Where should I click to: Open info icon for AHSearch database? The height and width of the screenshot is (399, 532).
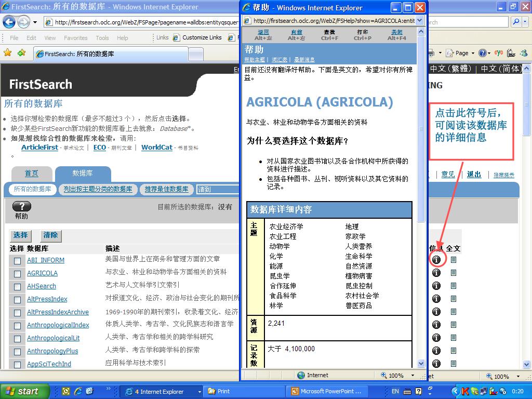click(x=436, y=286)
